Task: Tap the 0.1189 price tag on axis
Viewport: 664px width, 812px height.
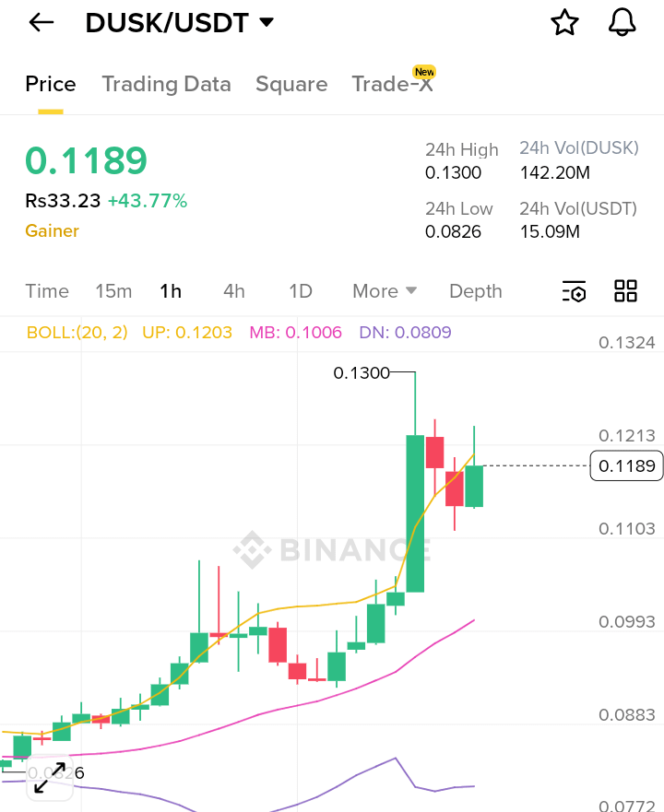Action: (x=627, y=466)
